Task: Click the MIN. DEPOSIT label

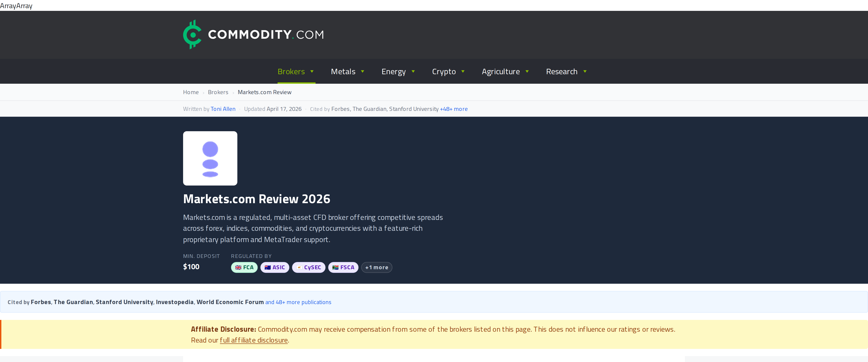Action: click(x=201, y=256)
